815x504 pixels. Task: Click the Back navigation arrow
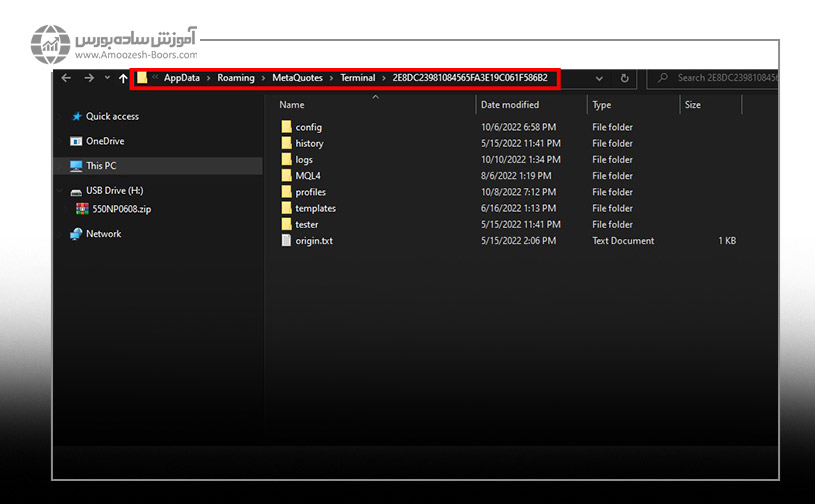click(66, 78)
